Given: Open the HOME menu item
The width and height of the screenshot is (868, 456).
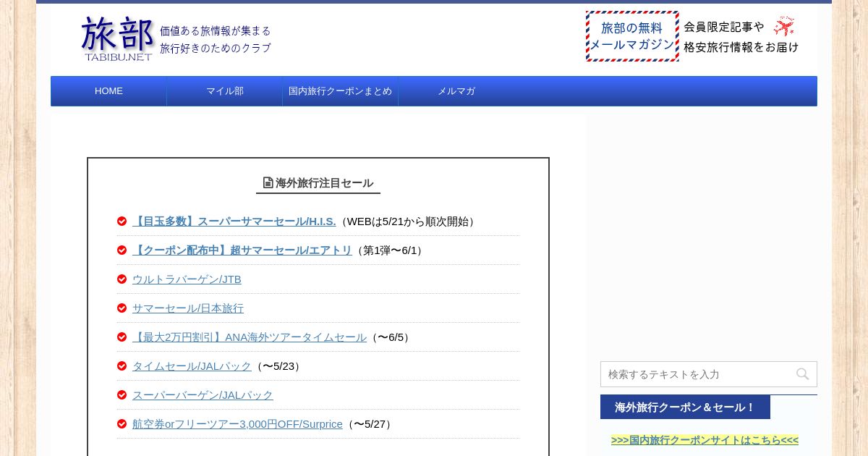Looking at the screenshot, I should 109,91.
